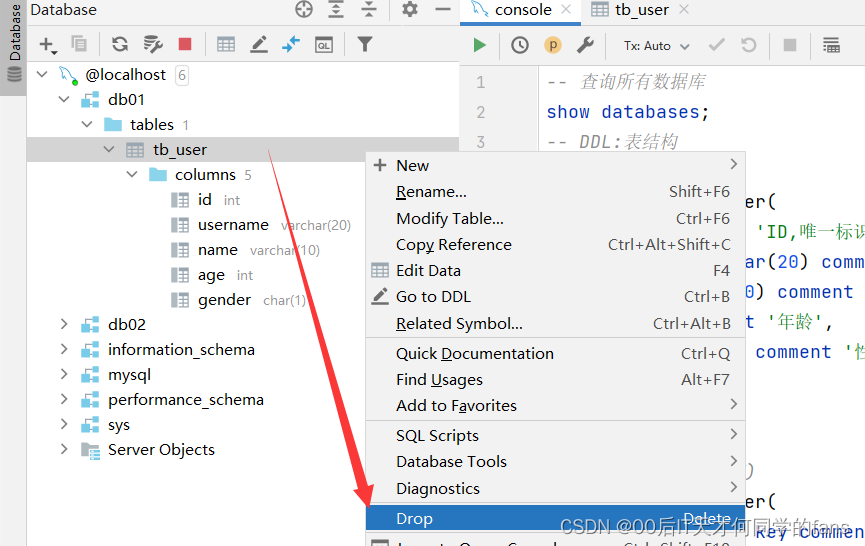
Task: Expand the Server Objects node
Action: pyautogui.click(x=64, y=449)
